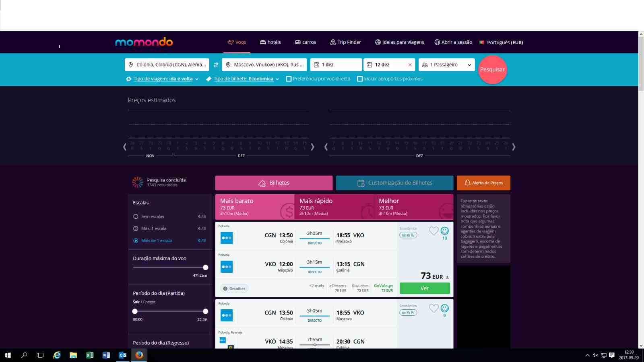Show next departure dates arrow

(x=313, y=147)
